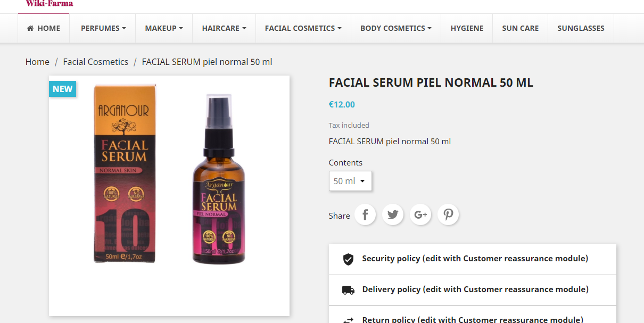Image resolution: width=644 pixels, height=323 pixels.
Task: Expand the Perfumes menu
Action: pos(103,28)
